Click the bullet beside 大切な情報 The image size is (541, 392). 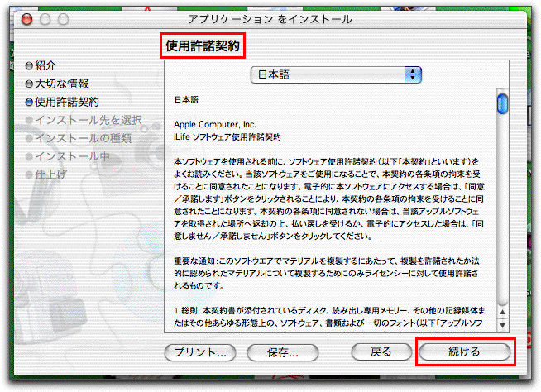[x=29, y=84]
